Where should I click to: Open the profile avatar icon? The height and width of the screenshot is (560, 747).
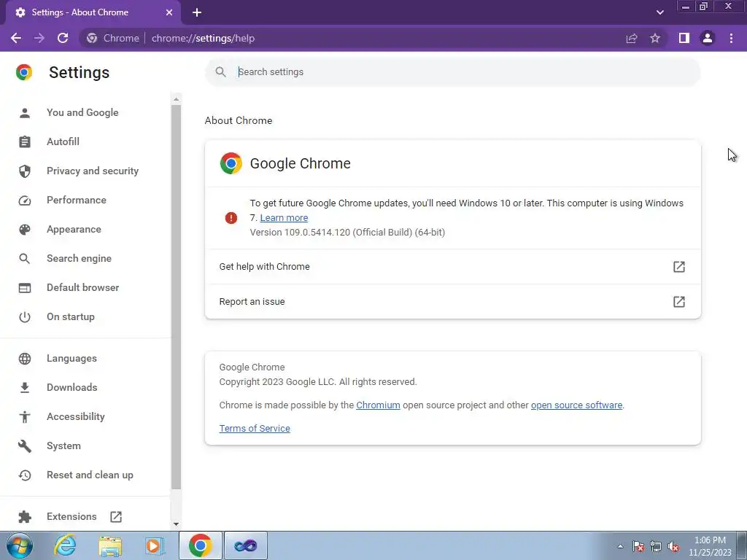point(708,38)
